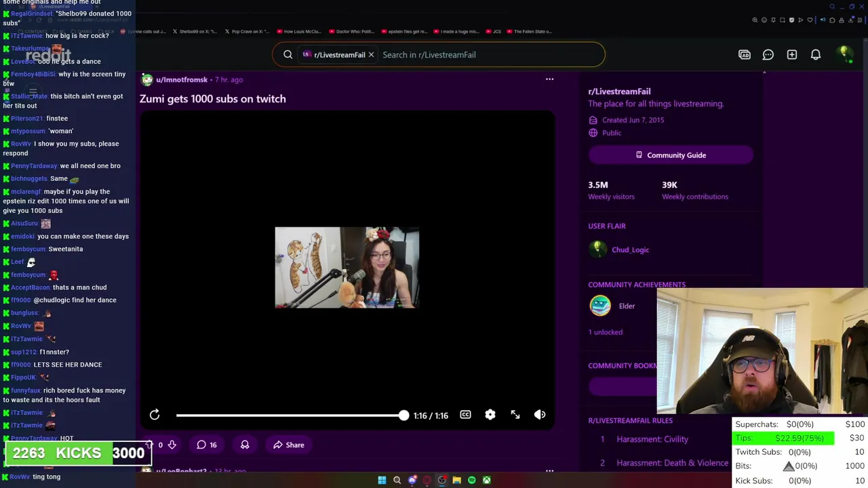Open the 16 comments on the post
868x488 pixels.
pos(207,445)
